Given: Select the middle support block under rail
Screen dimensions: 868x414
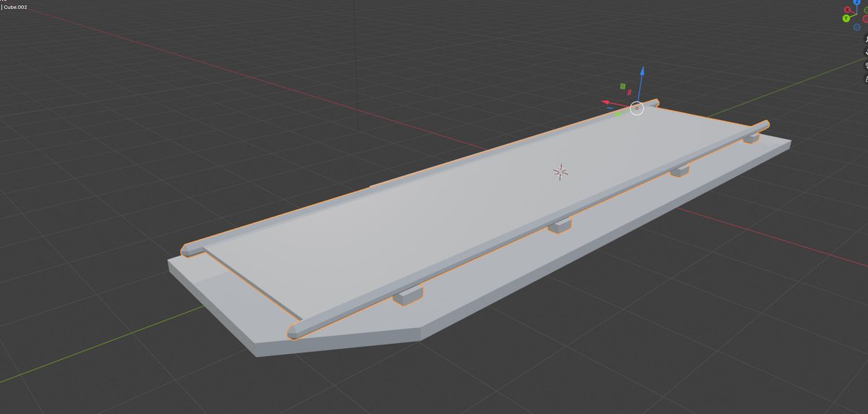Looking at the screenshot, I should click(561, 226).
